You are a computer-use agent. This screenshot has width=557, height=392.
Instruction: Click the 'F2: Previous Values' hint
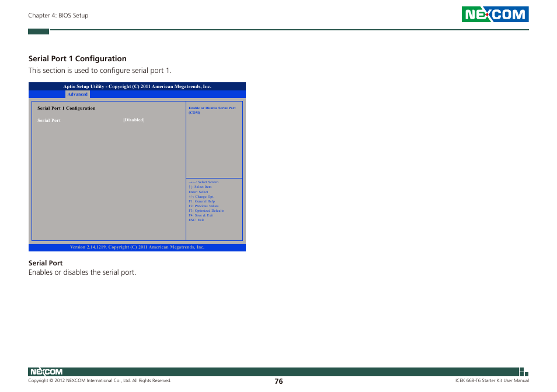[x=204, y=206]
